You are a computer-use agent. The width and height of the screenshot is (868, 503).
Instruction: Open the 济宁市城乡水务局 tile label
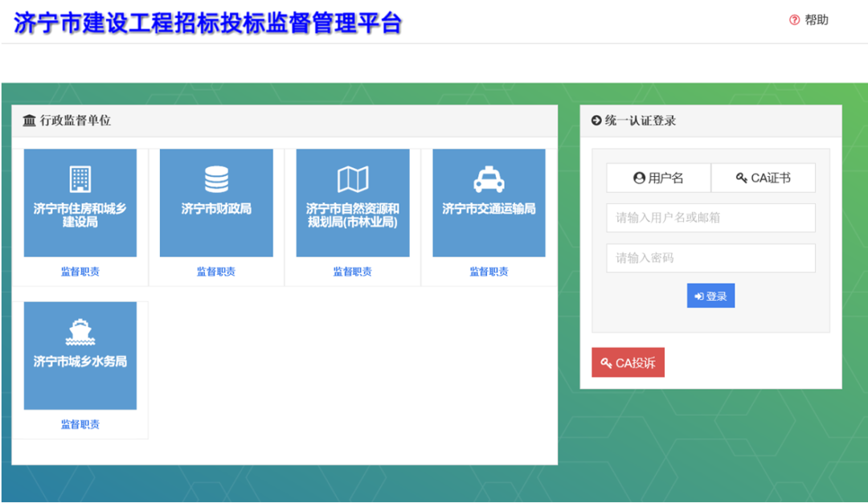tap(80, 362)
